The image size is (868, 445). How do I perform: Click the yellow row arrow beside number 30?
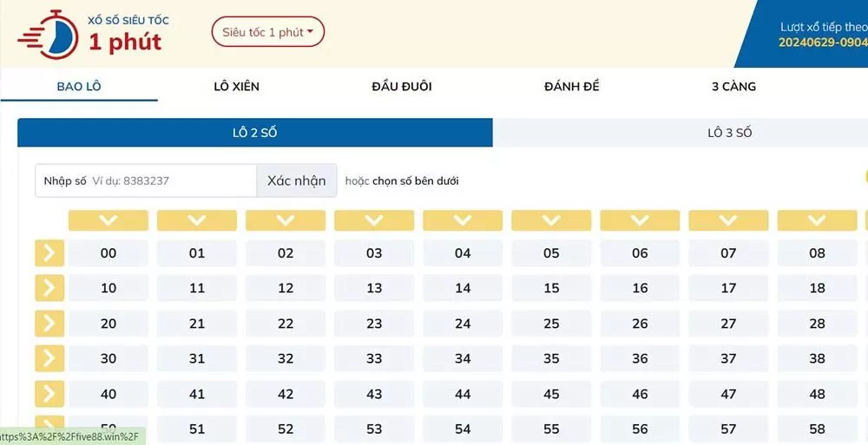pyautogui.click(x=49, y=358)
